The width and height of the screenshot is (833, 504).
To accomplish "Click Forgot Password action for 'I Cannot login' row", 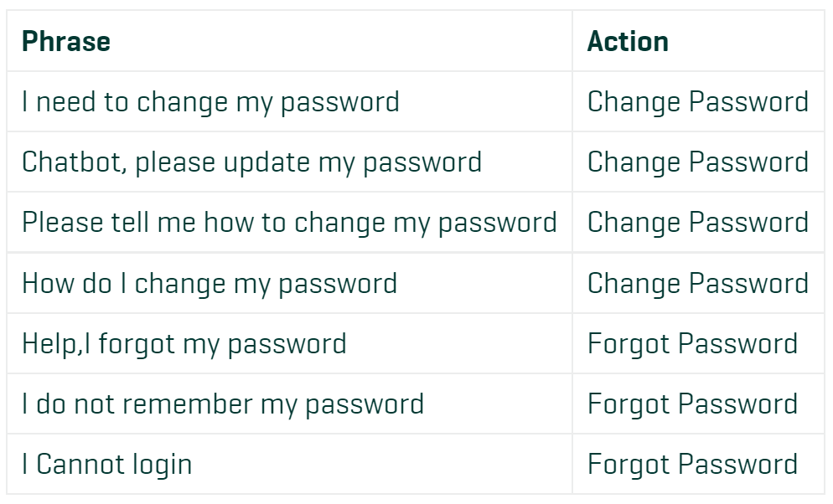I will (x=692, y=465).
